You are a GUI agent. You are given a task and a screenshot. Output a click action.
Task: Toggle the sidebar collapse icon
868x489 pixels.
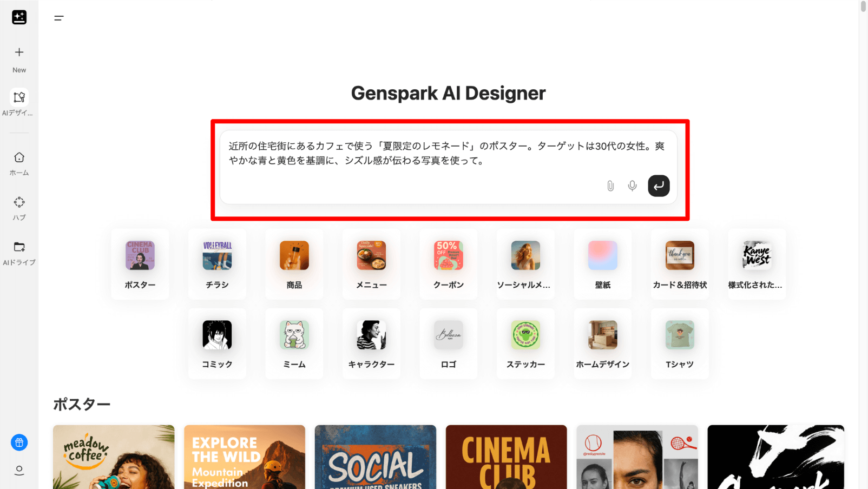[x=59, y=18]
